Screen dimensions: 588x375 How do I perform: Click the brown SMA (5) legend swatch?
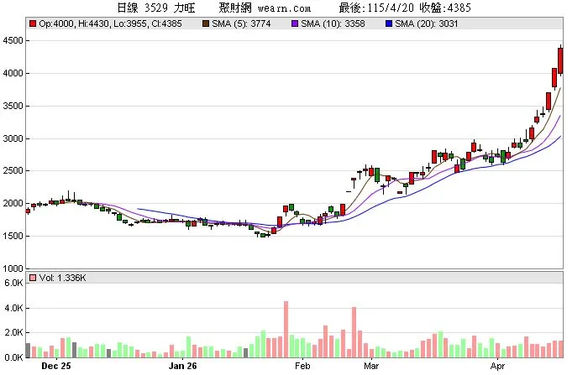[206, 23]
